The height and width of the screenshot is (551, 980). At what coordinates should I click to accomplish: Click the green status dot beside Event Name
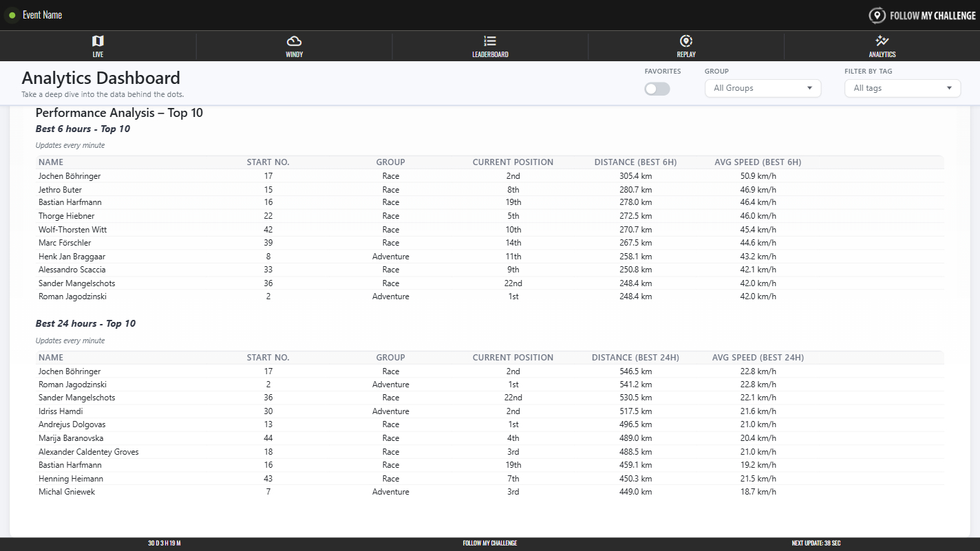point(12,15)
